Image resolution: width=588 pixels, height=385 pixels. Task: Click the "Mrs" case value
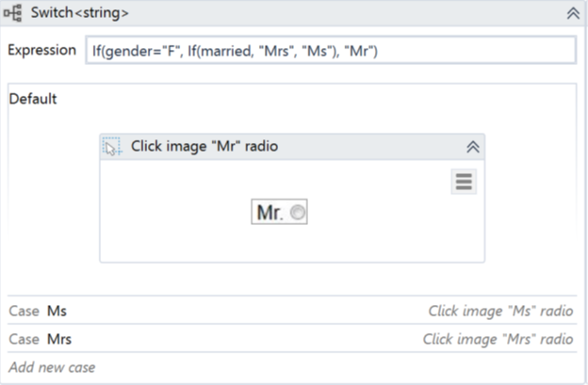tap(59, 339)
